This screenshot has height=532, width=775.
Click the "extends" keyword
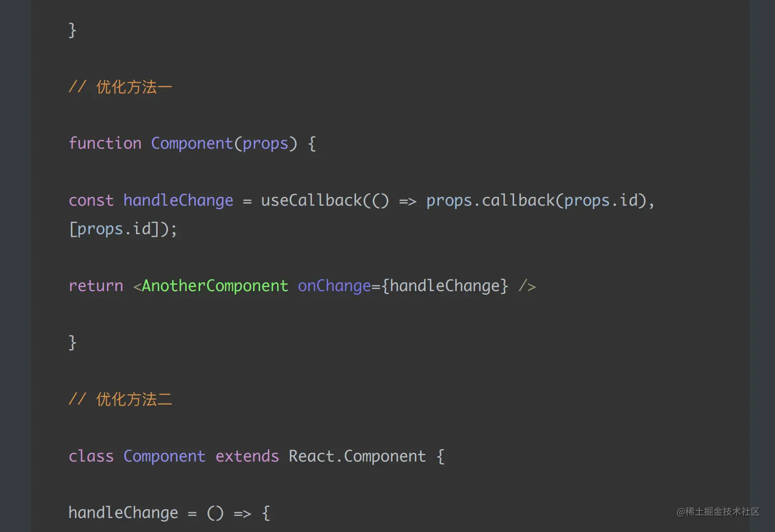[x=247, y=456]
